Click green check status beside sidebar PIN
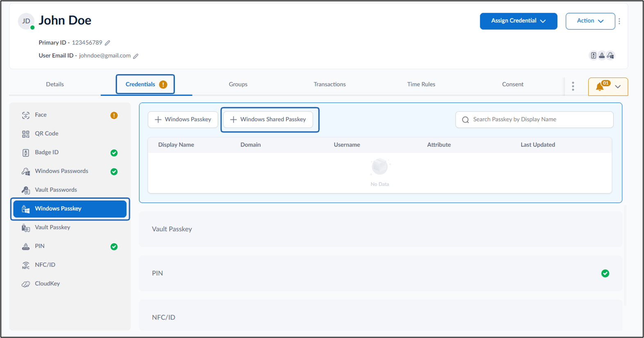The height and width of the screenshot is (338, 644). point(114,247)
